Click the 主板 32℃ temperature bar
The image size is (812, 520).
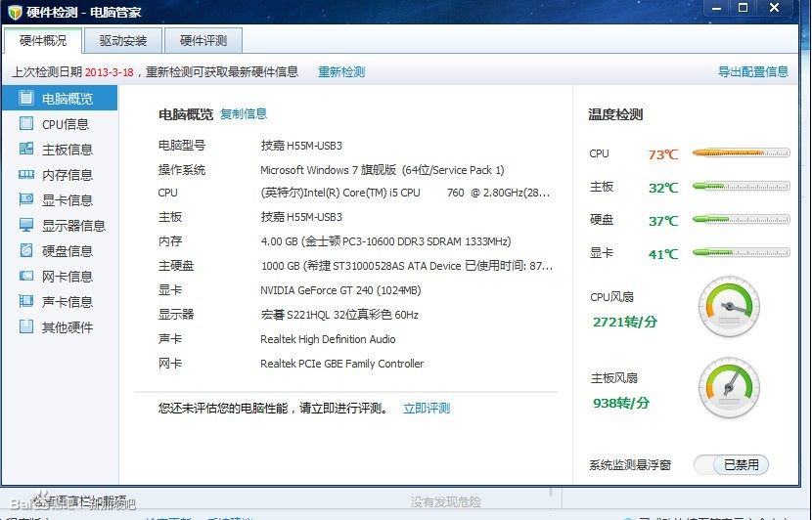click(x=741, y=186)
